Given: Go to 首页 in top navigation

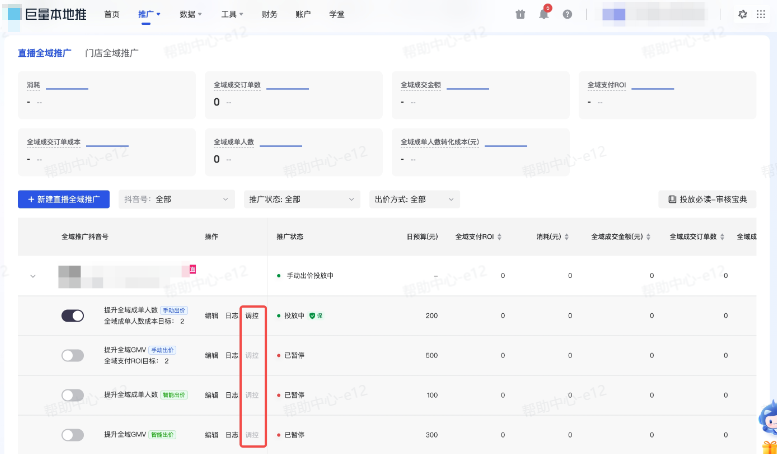Looking at the screenshot, I should [x=112, y=14].
